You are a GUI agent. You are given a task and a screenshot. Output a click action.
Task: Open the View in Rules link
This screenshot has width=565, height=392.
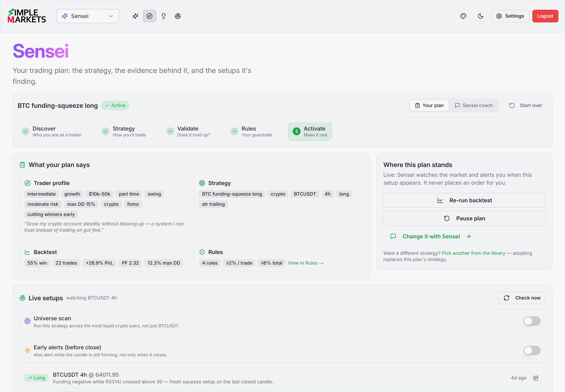point(306,263)
